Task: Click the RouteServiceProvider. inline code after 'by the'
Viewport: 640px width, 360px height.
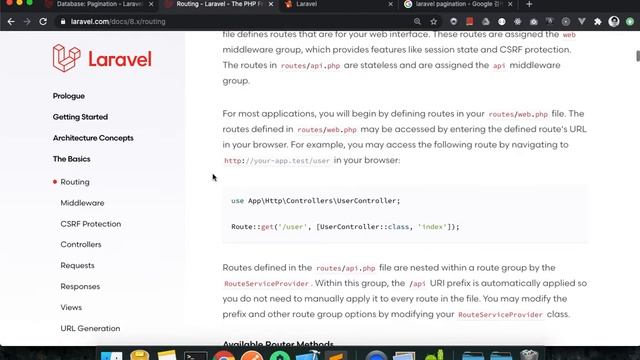Action: [267, 284]
